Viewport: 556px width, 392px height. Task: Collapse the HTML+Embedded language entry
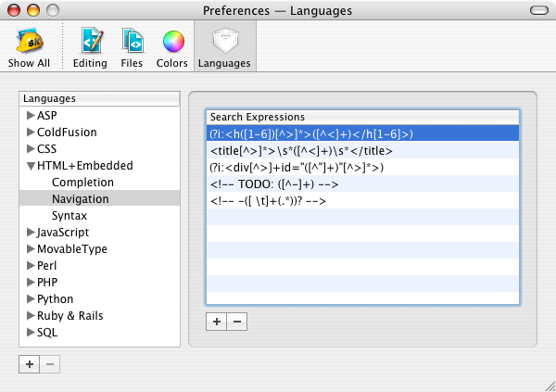coord(31,166)
